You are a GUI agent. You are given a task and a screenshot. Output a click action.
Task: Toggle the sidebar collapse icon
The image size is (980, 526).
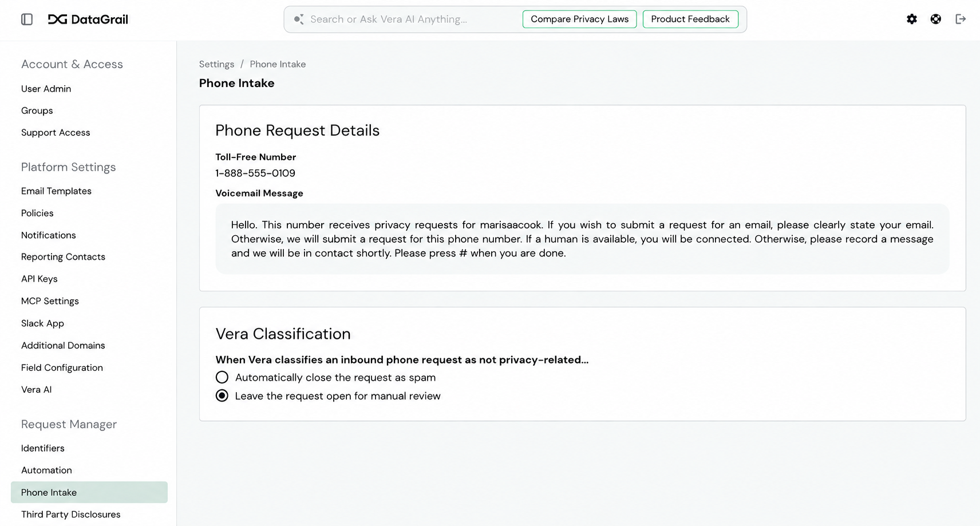[x=27, y=19]
